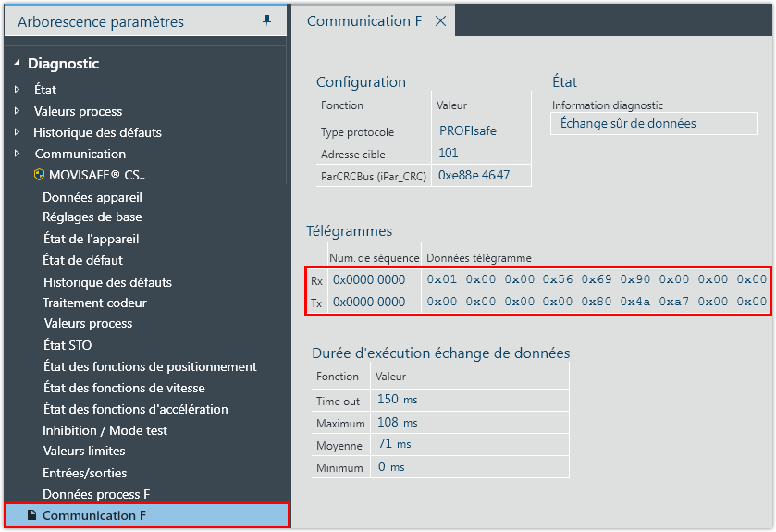
Task: Click the MOVISAFE CS shield icon
Action: (39, 175)
